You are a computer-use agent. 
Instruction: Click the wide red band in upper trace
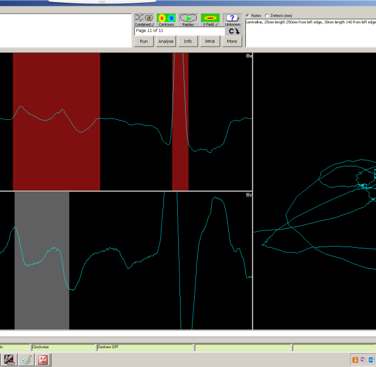click(56, 122)
